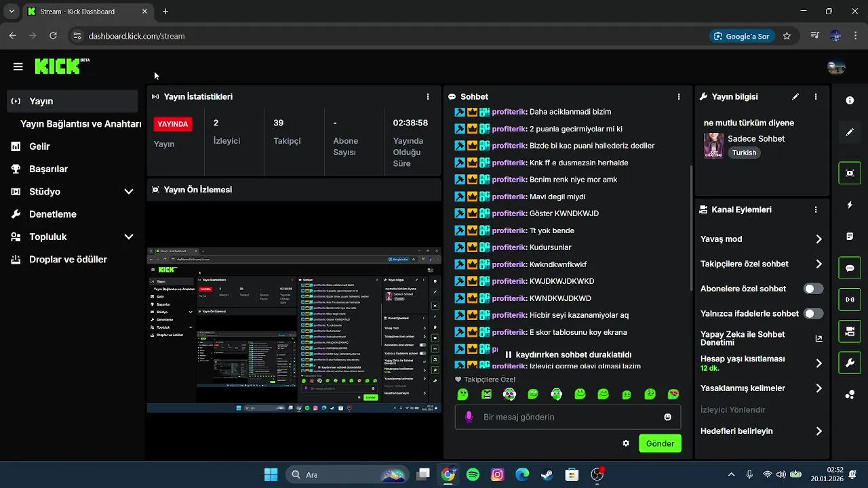868x488 pixels.
Task: Open Steam from the taskbar
Action: pos(547,474)
